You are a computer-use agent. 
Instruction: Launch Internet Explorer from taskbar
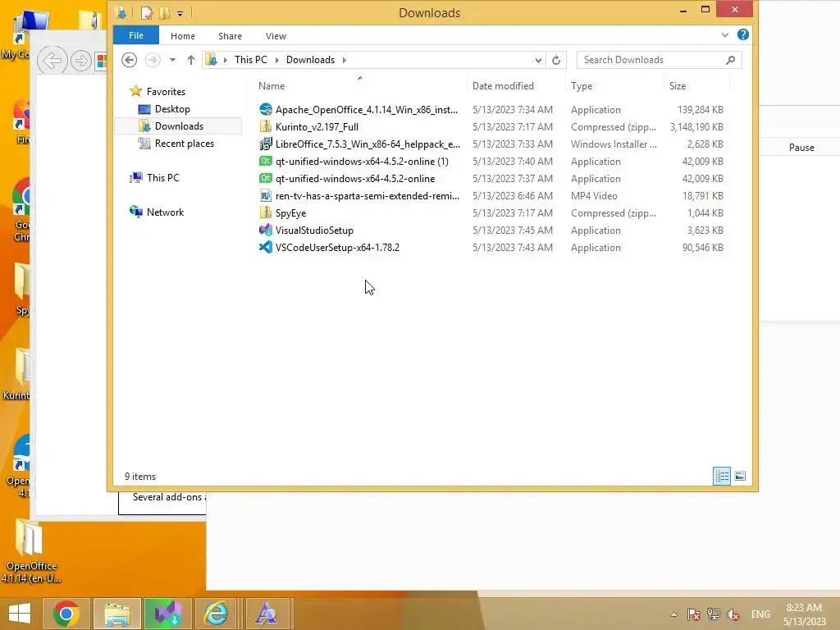(x=216, y=614)
